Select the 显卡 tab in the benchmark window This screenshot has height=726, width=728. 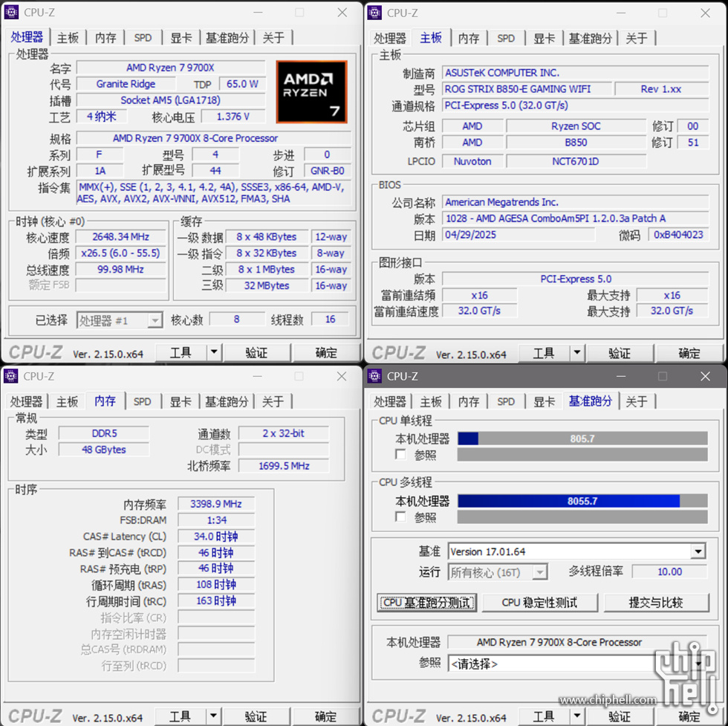(544, 401)
